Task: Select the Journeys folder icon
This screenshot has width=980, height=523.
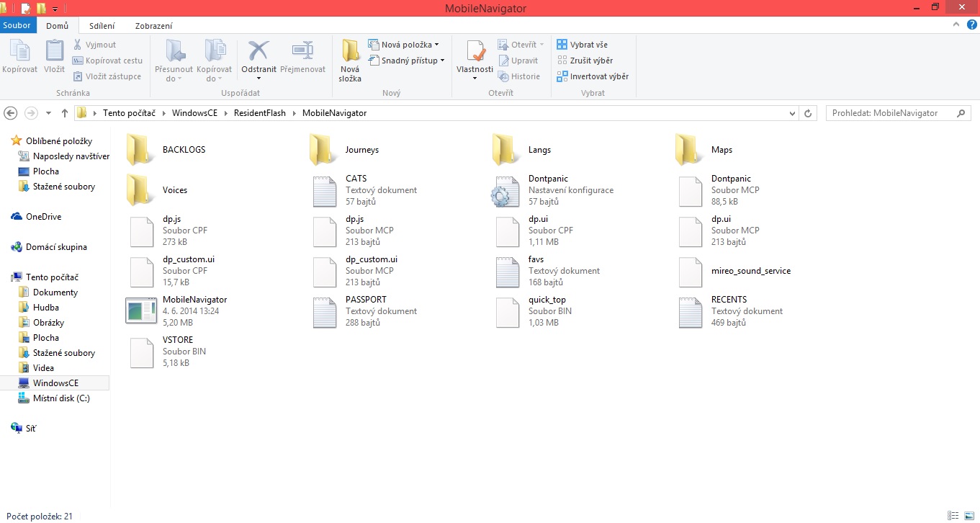Action: [323, 150]
